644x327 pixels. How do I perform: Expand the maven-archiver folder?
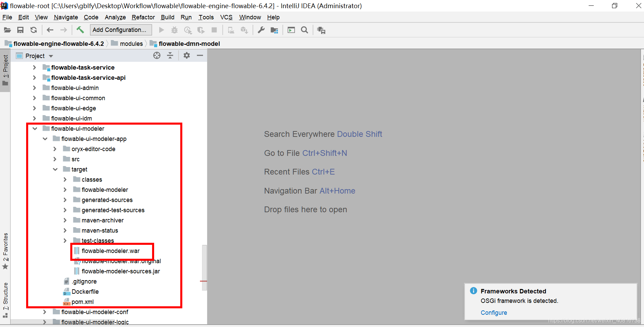click(65, 220)
